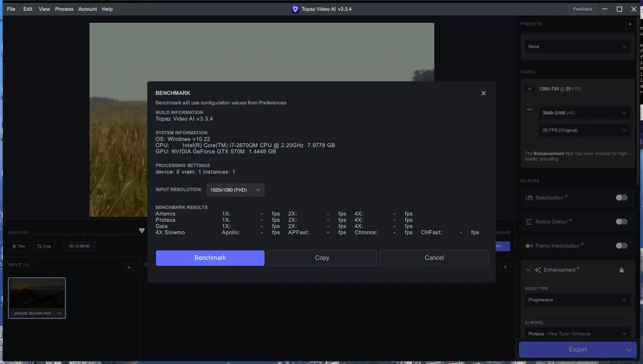Add an input video with the plus icon

(129, 267)
